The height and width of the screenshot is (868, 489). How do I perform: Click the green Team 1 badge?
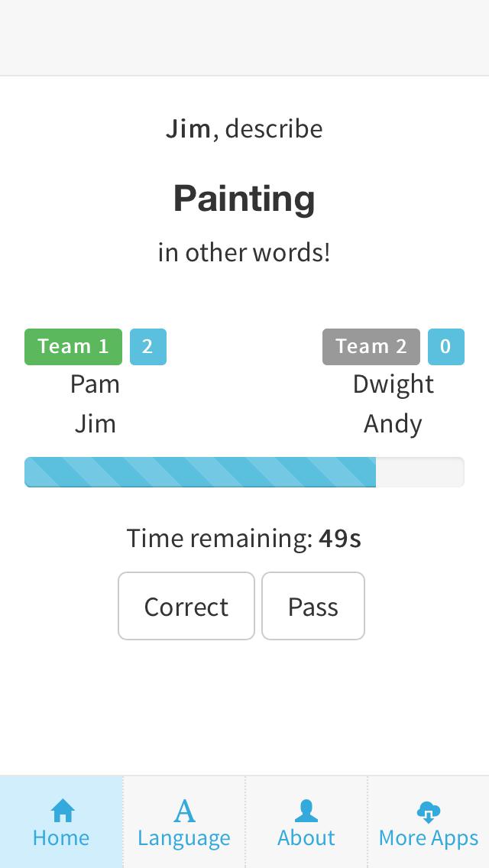(x=73, y=346)
